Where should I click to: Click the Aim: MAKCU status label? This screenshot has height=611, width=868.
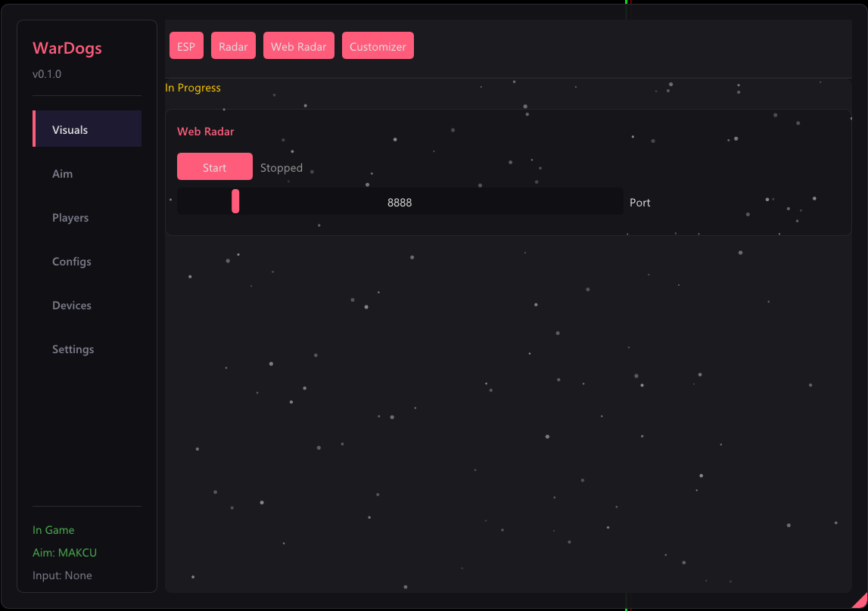64,552
